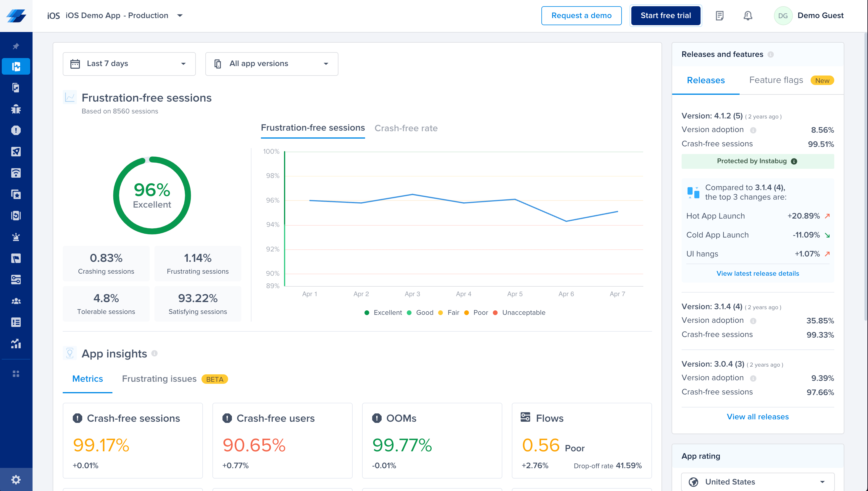This screenshot has height=491, width=868.
Task: Click the notification bell icon
Action: 748,15
